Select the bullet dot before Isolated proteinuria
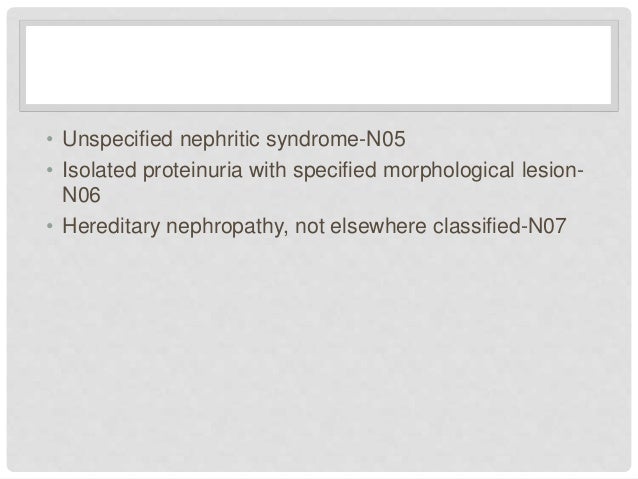Screen dimensions: 638x479 50,170
